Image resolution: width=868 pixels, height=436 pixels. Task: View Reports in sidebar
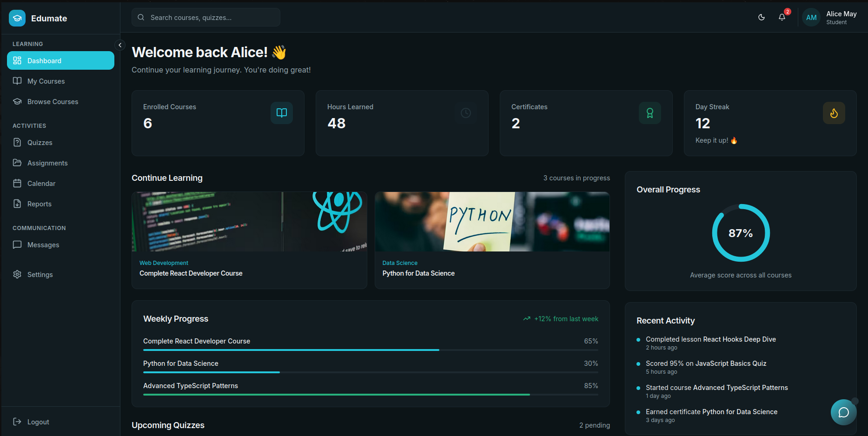coord(60,204)
